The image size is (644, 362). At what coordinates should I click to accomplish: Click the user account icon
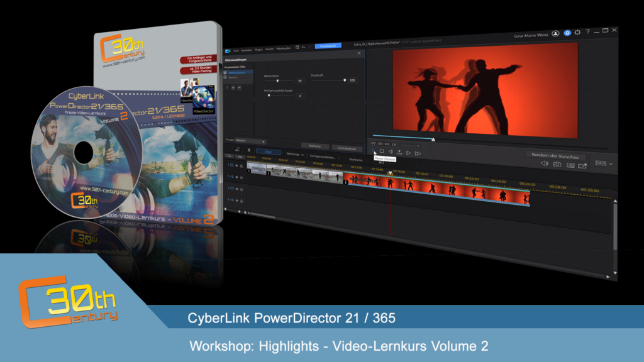556,34
